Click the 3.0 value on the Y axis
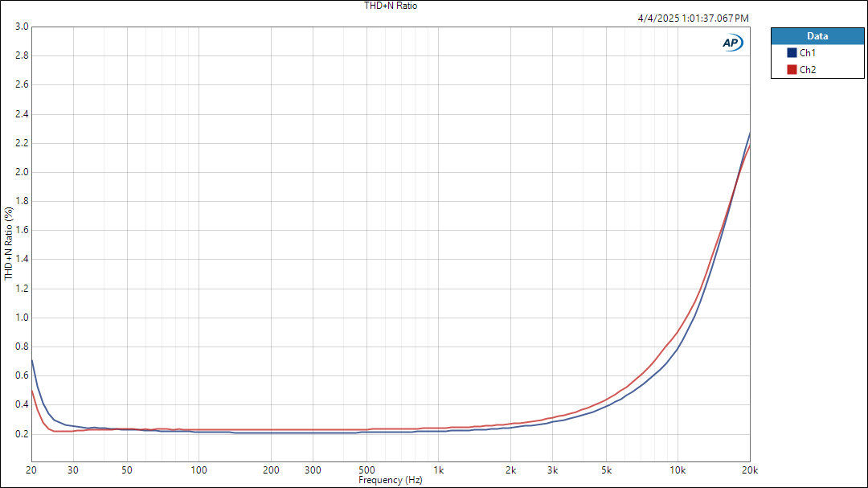This screenshot has height=488, width=868. (x=22, y=27)
